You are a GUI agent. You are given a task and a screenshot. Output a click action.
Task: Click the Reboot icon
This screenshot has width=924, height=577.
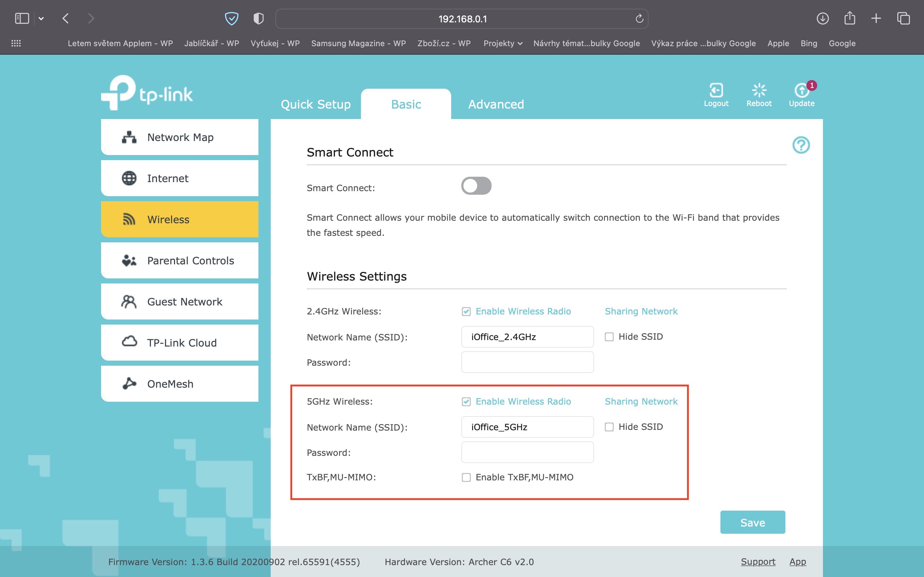tap(759, 91)
